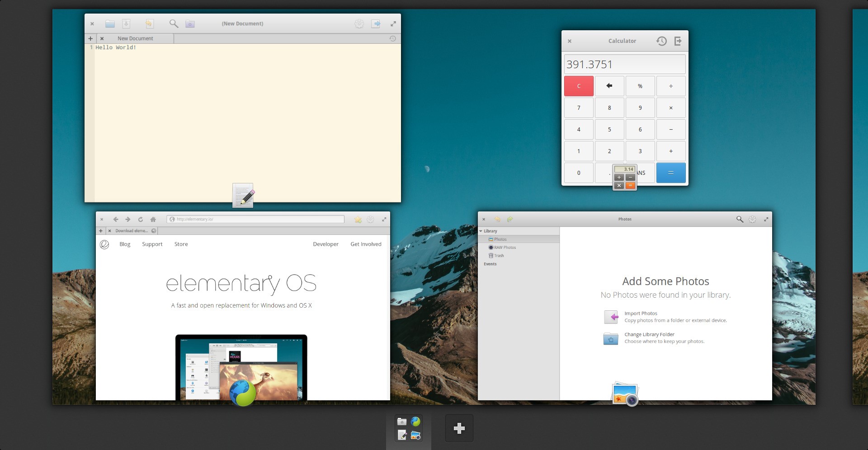
Task: Click the blue equals button
Action: 671,173
